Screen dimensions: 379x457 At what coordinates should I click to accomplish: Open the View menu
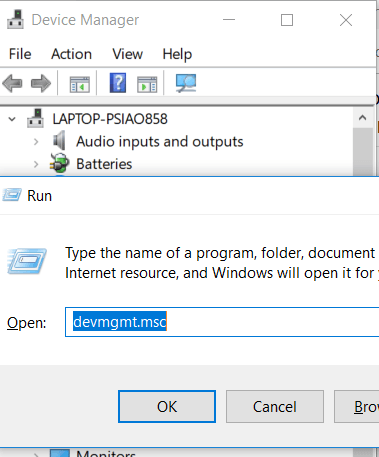pos(128,54)
